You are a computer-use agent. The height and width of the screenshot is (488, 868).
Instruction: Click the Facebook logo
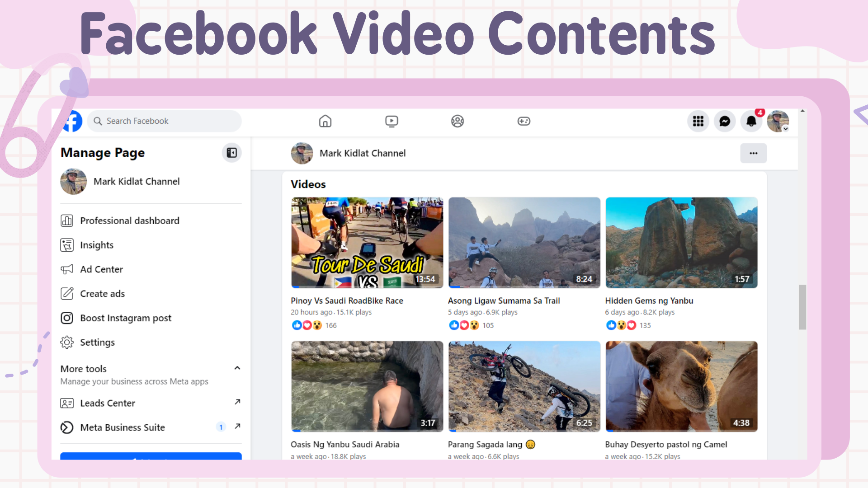click(x=74, y=121)
